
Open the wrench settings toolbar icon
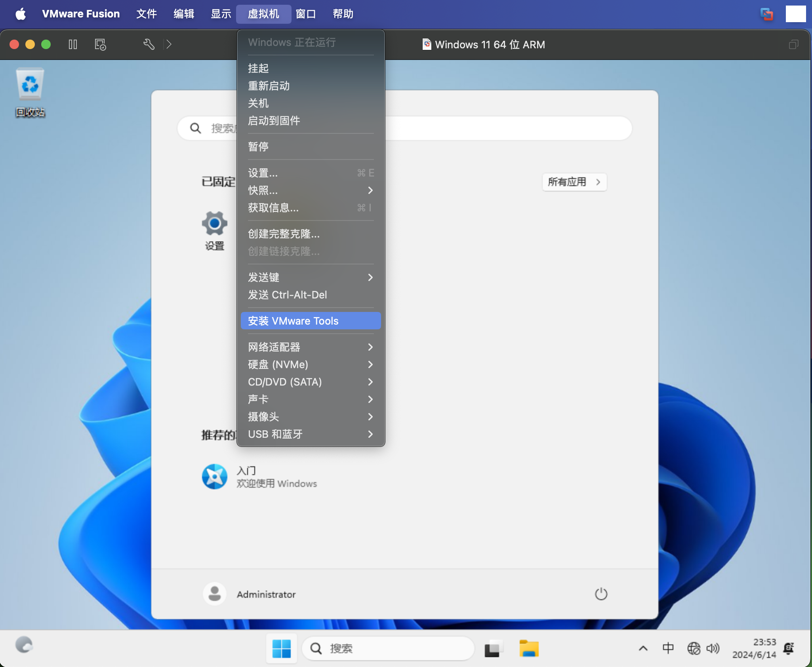[x=149, y=44]
